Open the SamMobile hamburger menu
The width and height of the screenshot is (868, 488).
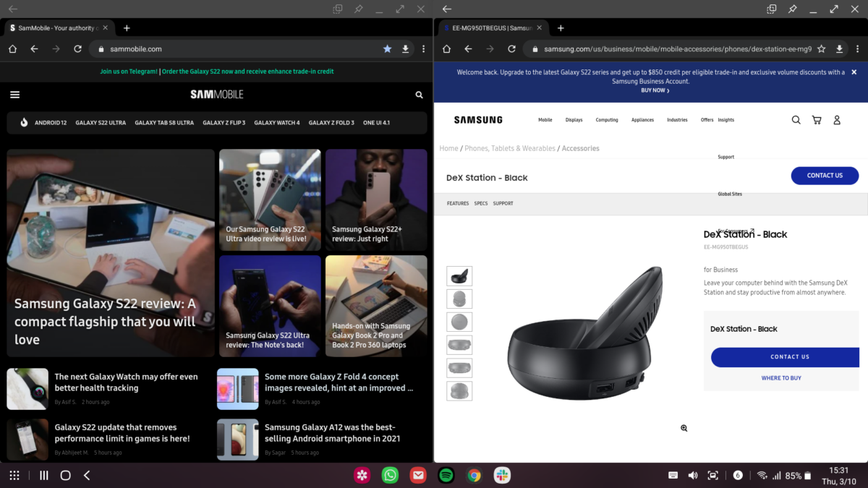[15, 94]
